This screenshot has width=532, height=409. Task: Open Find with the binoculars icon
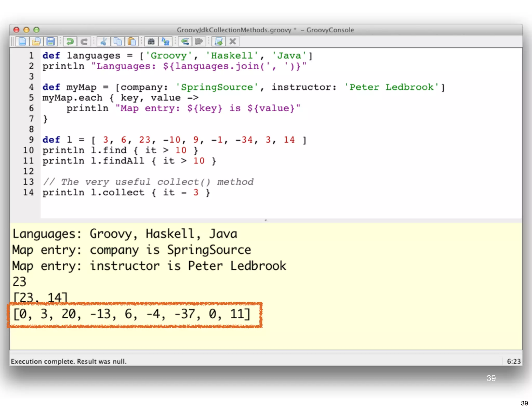tap(151, 42)
